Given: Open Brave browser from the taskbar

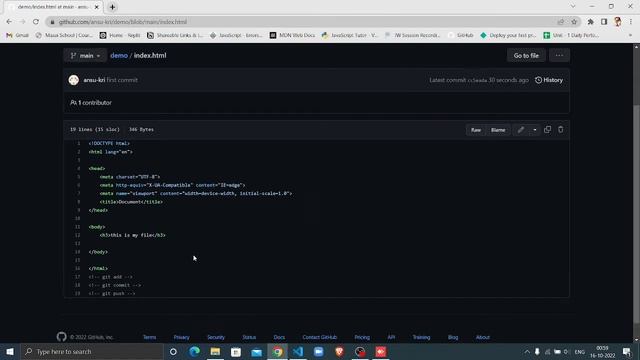Looking at the screenshot, I should click(x=339, y=351).
